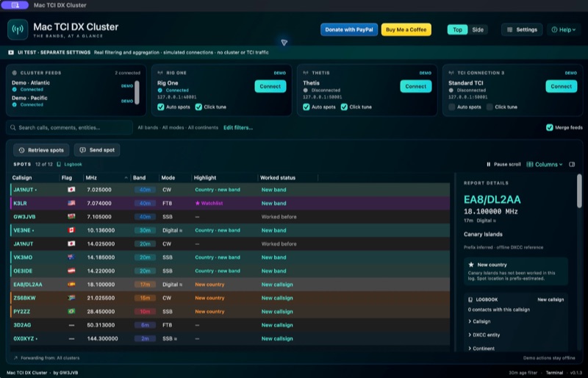Enable Auto spots for Standard TCI
Image resolution: width=588 pixels, height=378 pixels.
[x=452, y=107]
